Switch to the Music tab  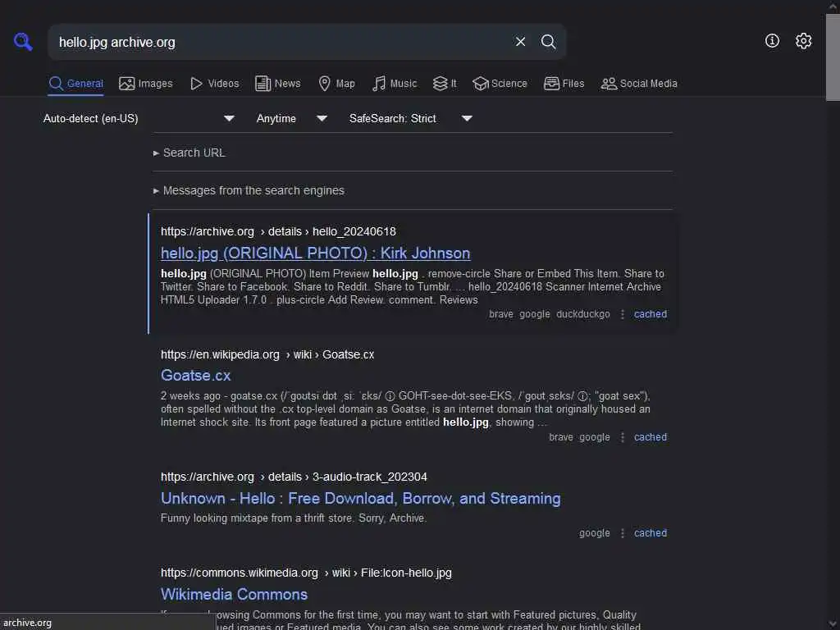[395, 84]
